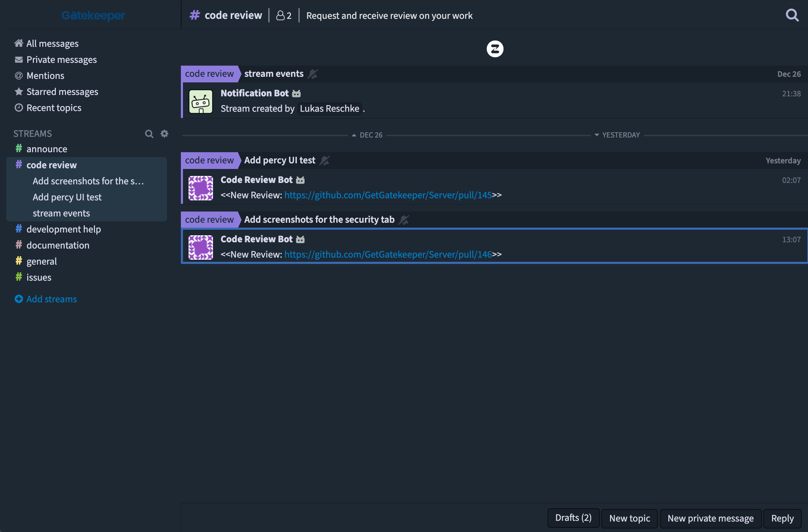Toggle mute on stream events topic
This screenshot has height=532, width=808.
(313, 74)
